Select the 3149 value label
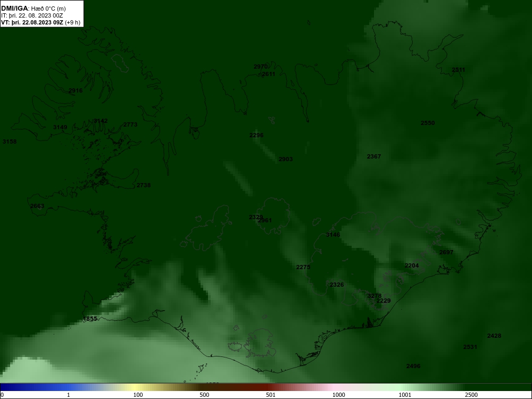This screenshot has height=399, width=532. pos(60,127)
